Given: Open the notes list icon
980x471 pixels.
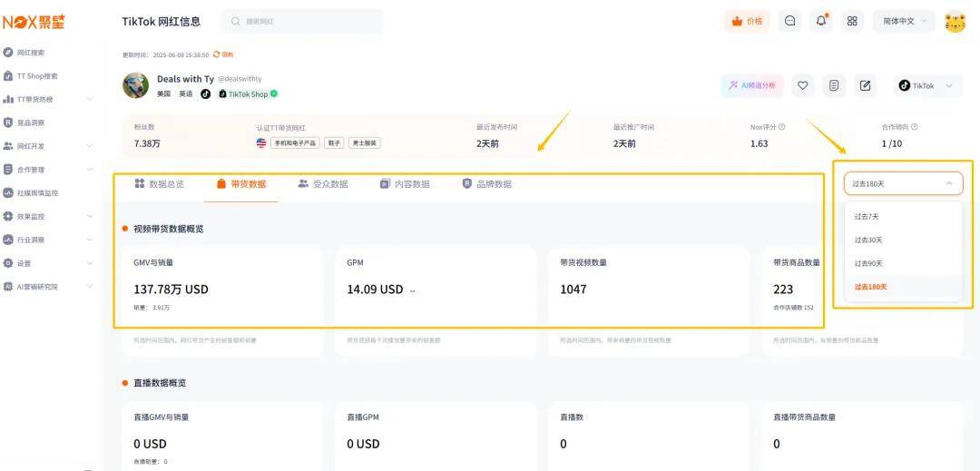Looking at the screenshot, I should [834, 86].
